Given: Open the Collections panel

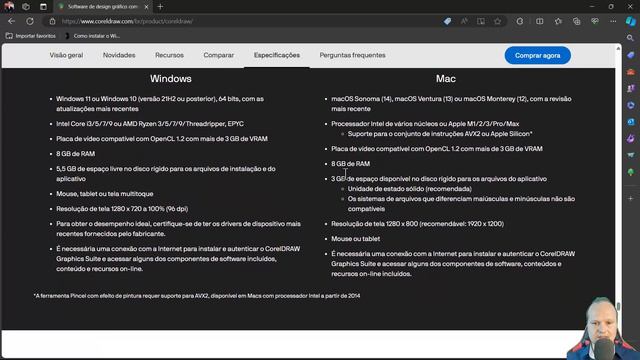Looking at the screenshot, I should click(x=576, y=21).
